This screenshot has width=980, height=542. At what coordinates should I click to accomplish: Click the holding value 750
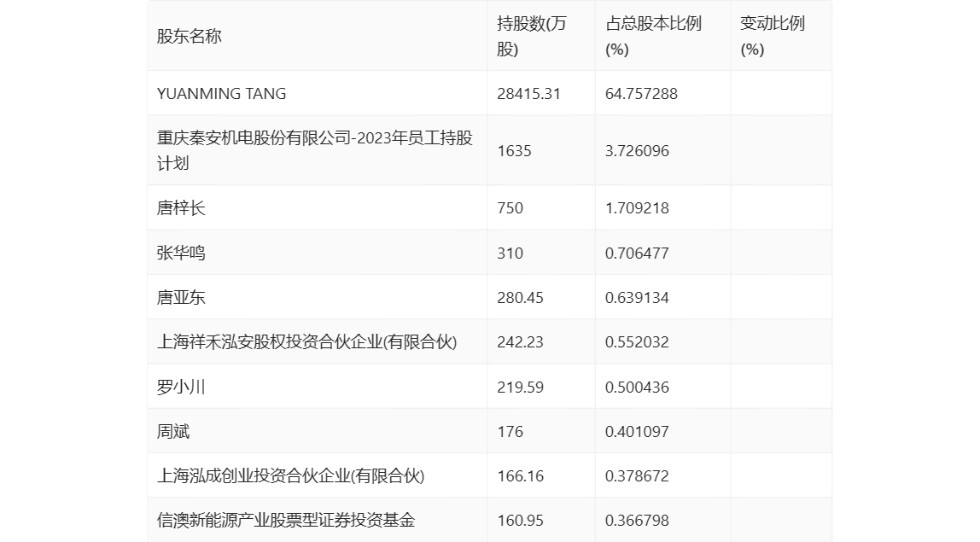click(x=510, y=208)
